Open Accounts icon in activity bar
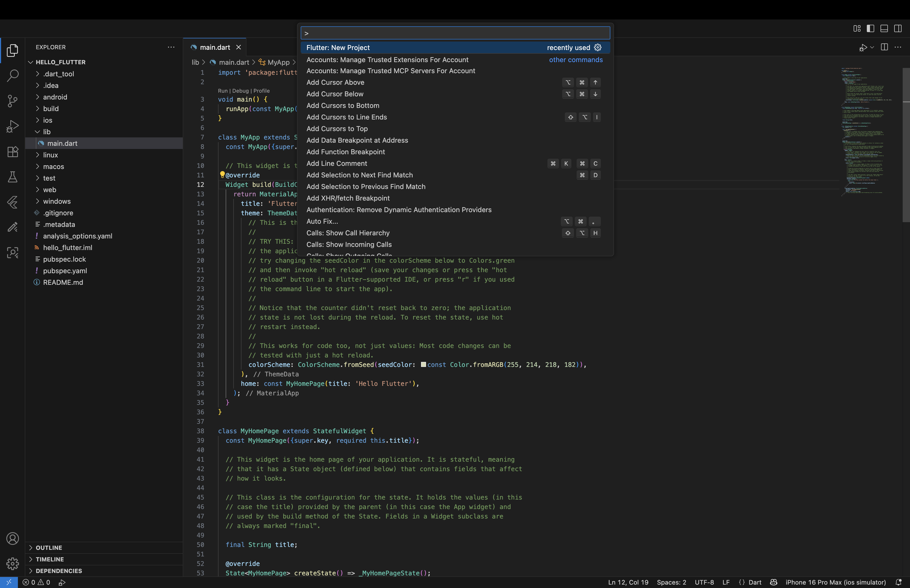Viewport: 910px width, 588px height. [x=13, y=539]
